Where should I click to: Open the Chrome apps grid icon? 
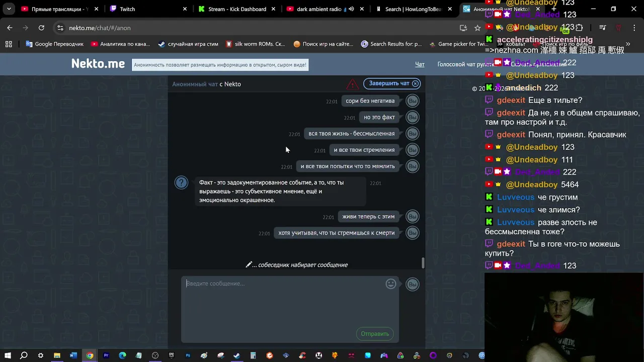(9, 44)
